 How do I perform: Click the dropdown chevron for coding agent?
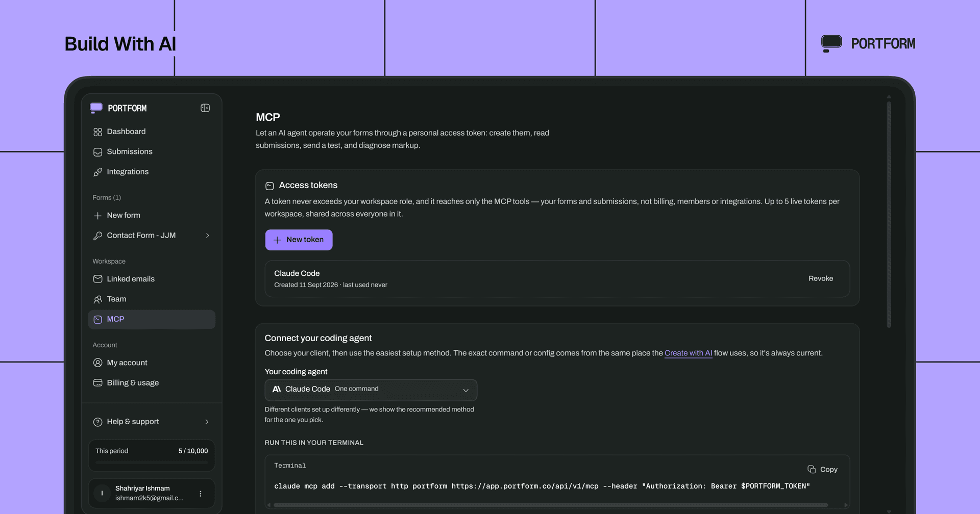tap(465, 390)
